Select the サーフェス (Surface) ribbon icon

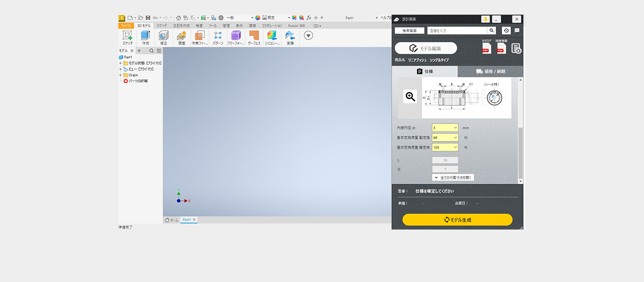pyautogui.click(x=254, y=36)
